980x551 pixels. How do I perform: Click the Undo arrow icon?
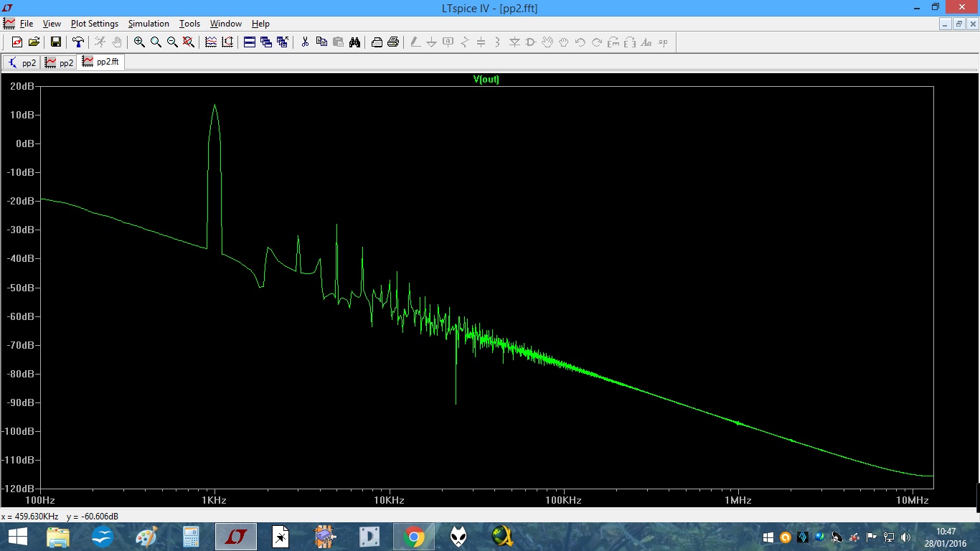pyautogui.click(x=580, y=42)
